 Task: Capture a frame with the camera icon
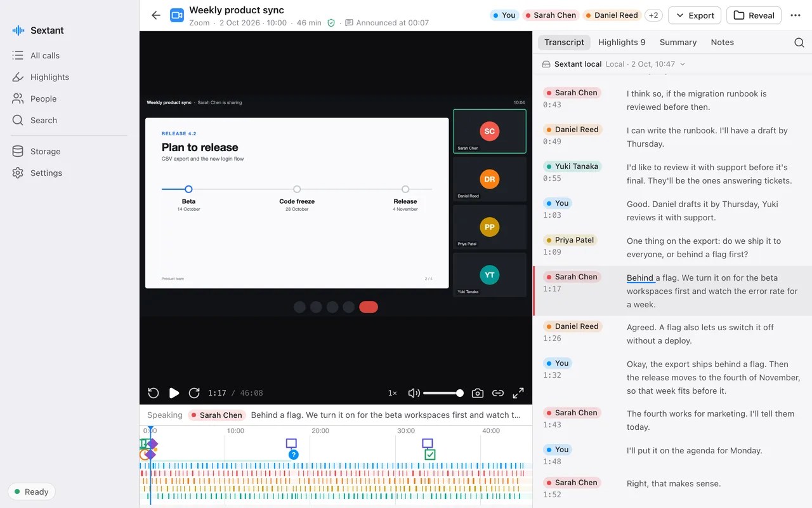pos(478,393)
